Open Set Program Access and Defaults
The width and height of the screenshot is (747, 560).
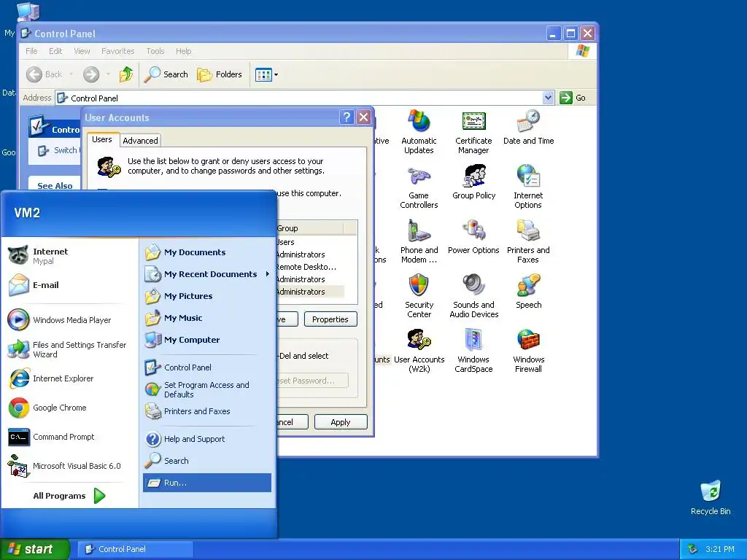point(207,389)
